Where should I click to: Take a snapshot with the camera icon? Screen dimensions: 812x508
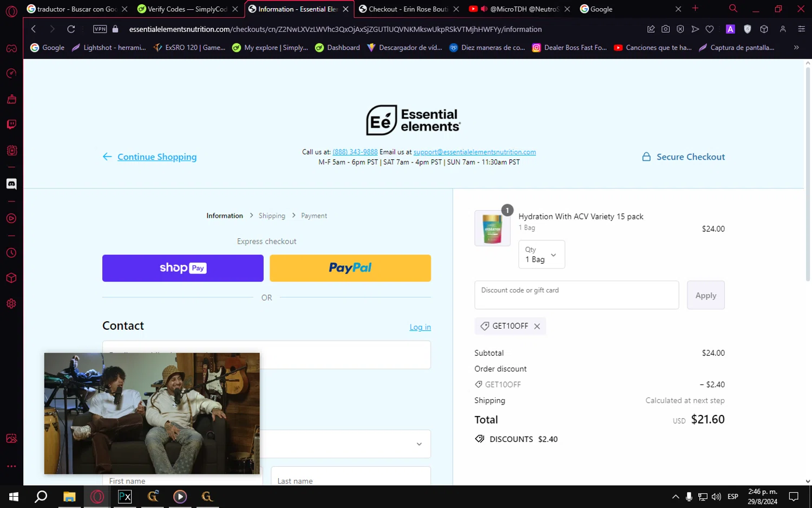point(665,29)
